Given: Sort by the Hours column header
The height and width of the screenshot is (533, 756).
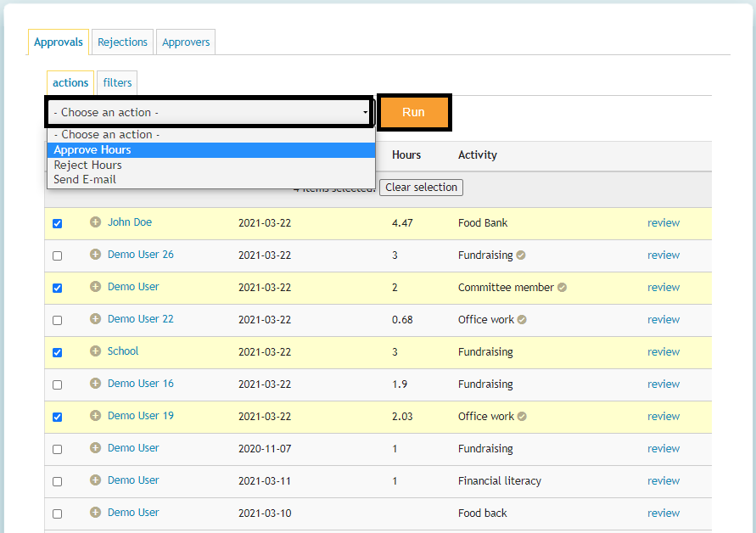Looking at the screenshot, I should tap(406, 154).
